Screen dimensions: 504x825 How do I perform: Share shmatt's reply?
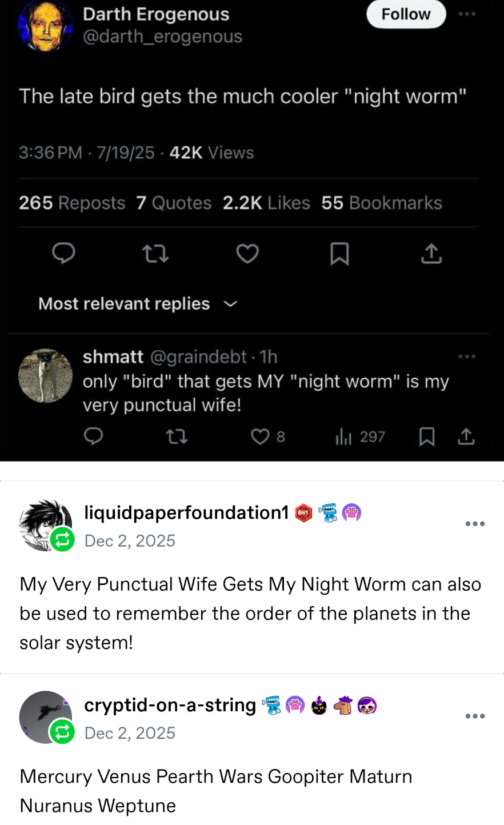(x=466, y=437)
